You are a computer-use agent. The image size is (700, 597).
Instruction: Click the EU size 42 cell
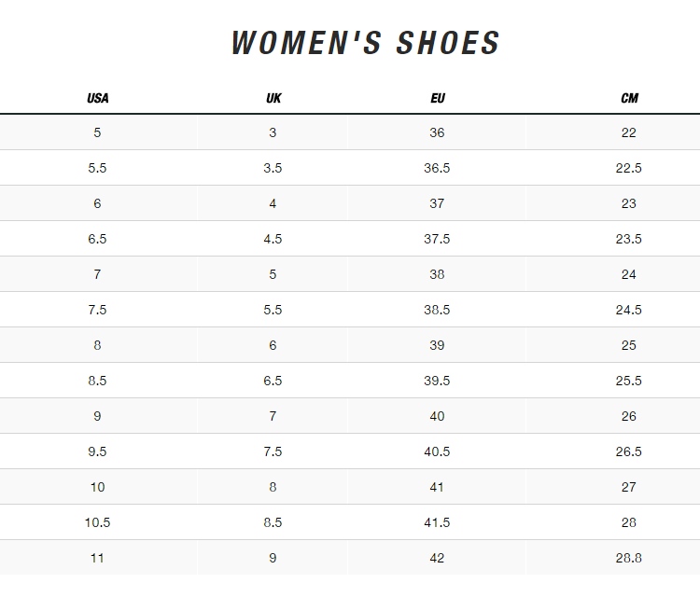[x=437, y=558]
